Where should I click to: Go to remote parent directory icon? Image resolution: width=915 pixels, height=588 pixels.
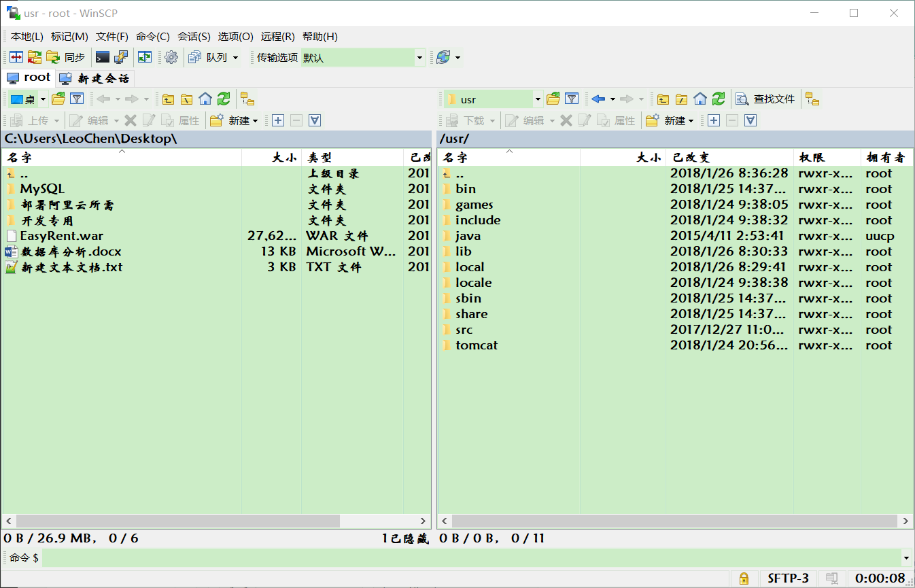click(663, 99)
